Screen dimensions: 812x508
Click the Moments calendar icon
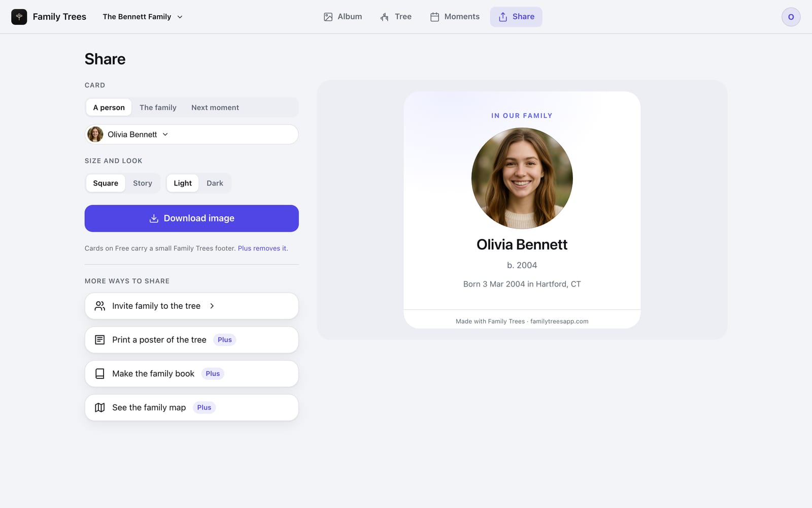click(435, 17)
